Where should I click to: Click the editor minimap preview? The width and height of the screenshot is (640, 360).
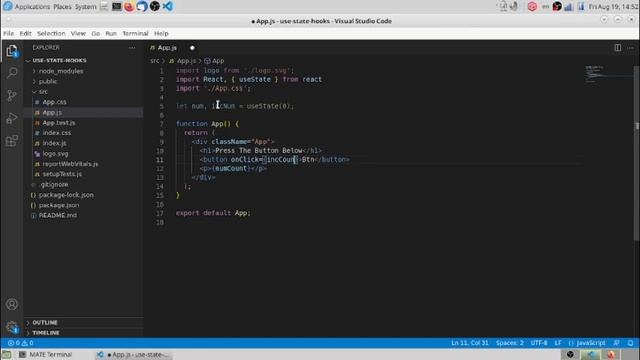pos(608,75)
